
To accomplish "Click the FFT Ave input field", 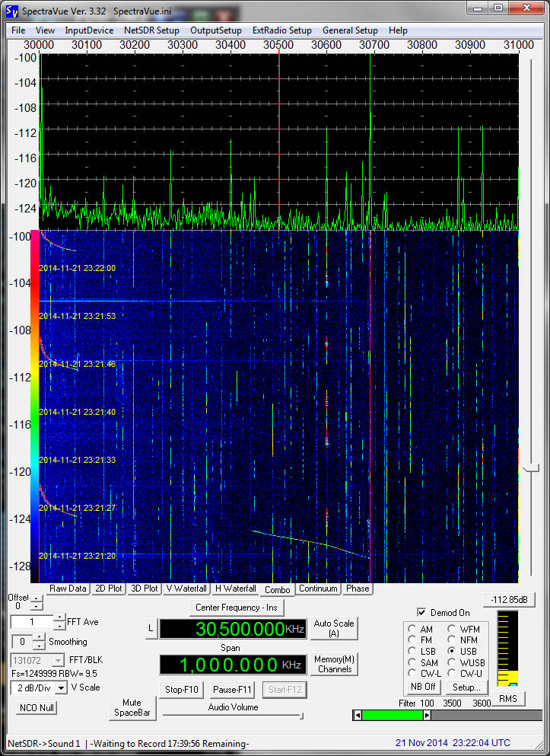I will (32, 622).
